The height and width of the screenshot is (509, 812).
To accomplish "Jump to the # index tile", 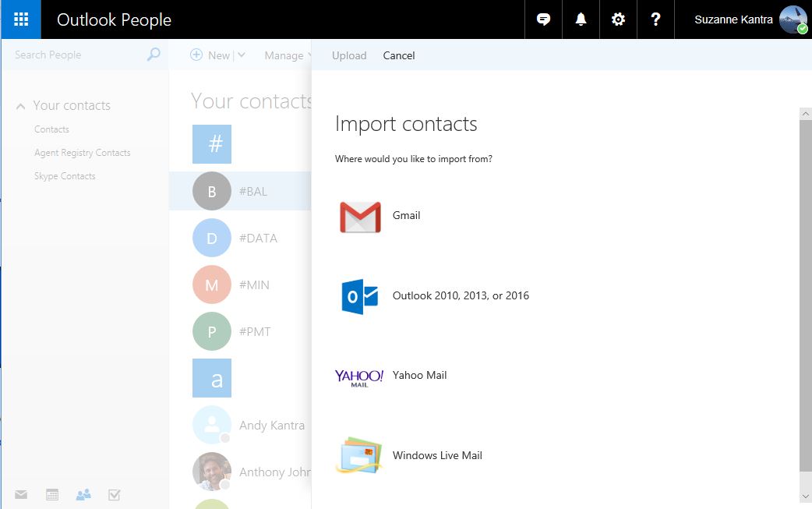I will click(212, 144).
